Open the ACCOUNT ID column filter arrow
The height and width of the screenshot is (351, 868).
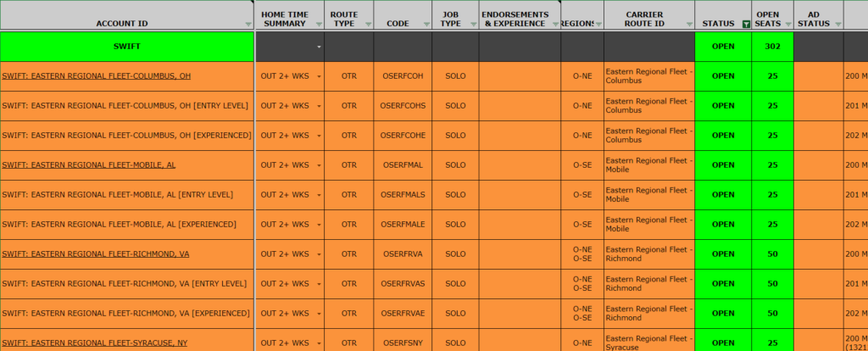click(x=248, y=24)
